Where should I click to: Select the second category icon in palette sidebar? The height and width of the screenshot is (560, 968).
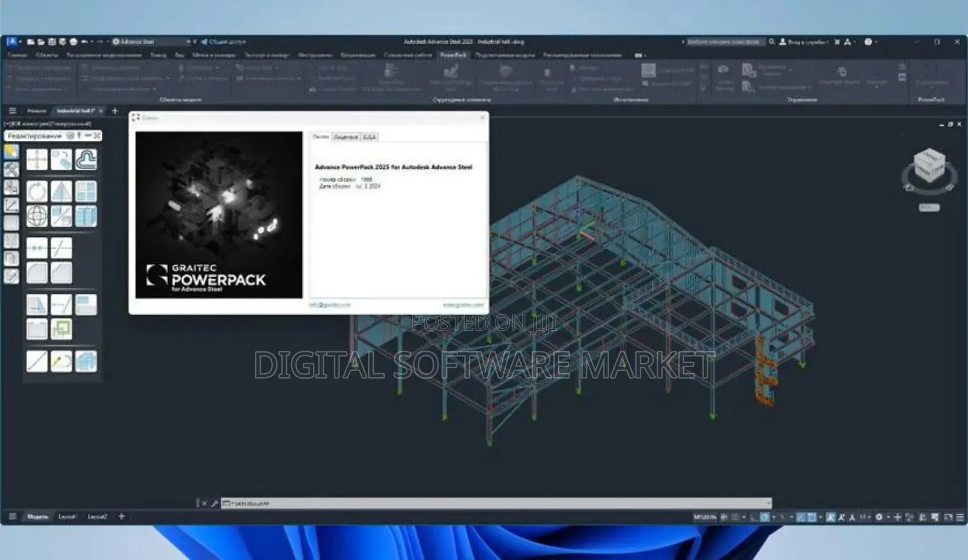tap(11, 170)
